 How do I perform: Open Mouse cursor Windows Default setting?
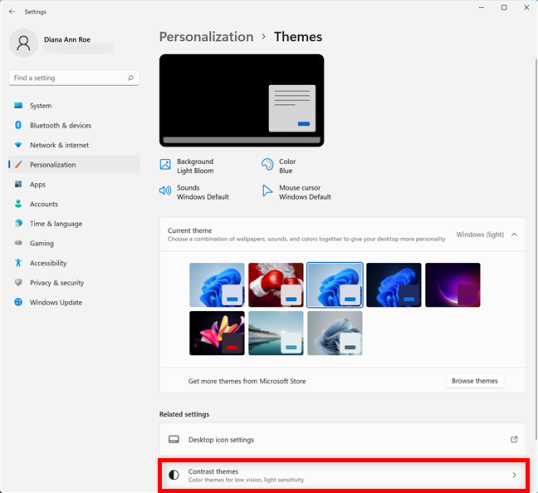point(297,192)
